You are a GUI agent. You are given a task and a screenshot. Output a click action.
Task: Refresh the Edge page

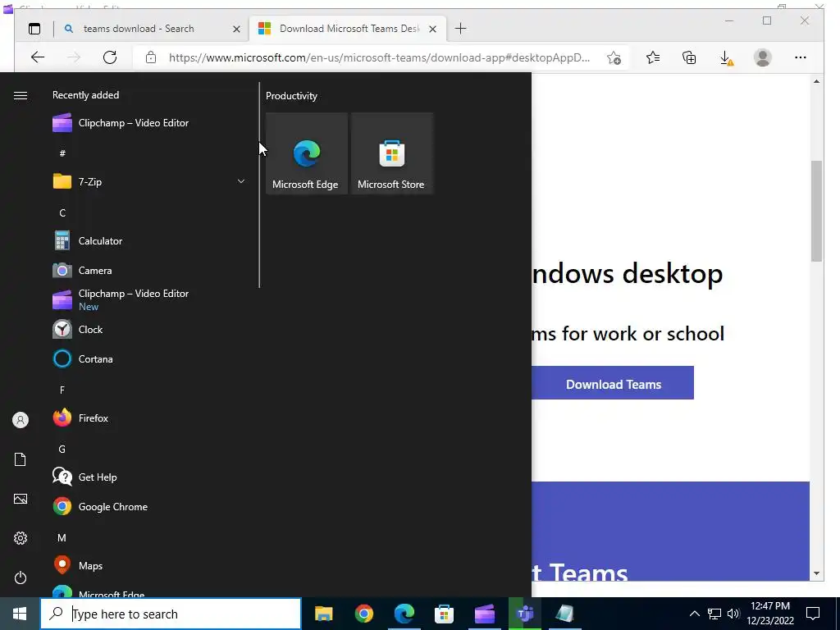pos(110,57)
